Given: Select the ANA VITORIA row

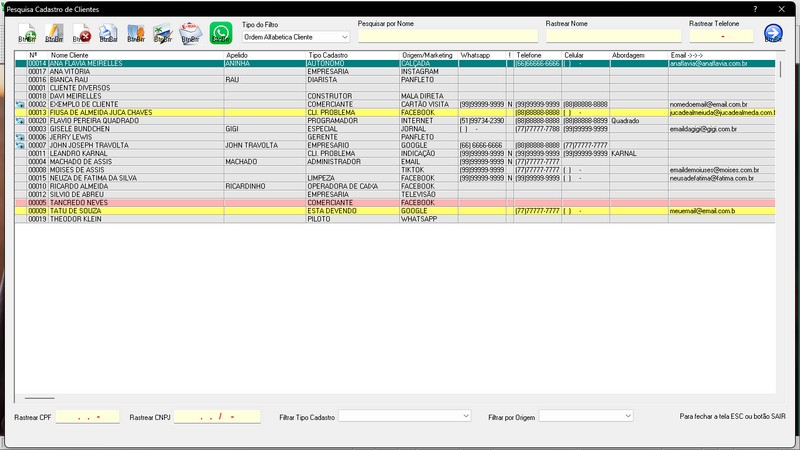Looking at the screenshot, I should pyautogui.click(x=395, y=72).
